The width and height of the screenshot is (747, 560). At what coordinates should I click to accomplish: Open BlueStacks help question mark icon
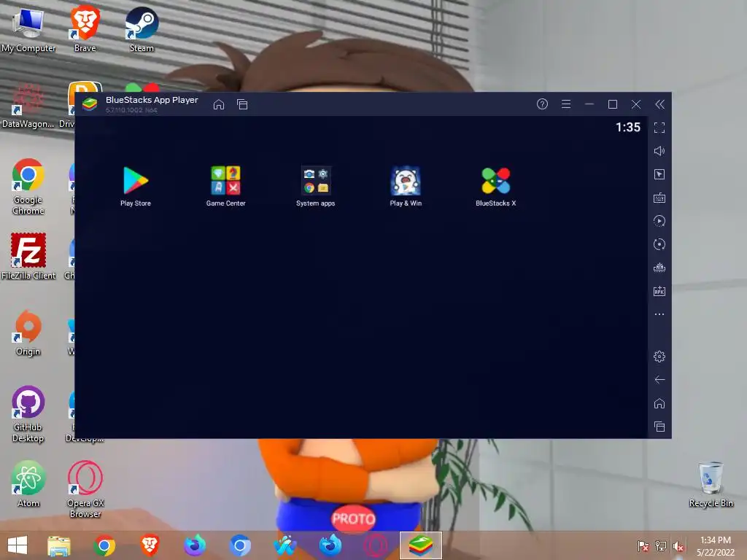click(x=542, y=104)
